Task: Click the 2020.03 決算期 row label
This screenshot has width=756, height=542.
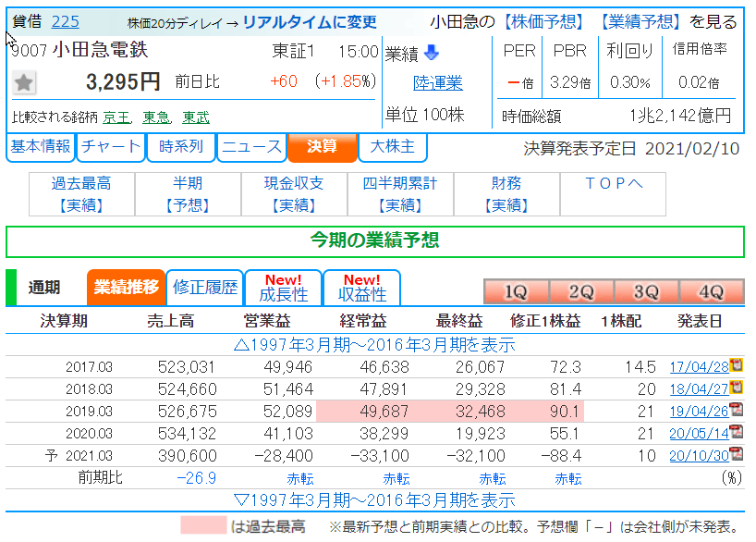Action: click(x=89, y=434)
